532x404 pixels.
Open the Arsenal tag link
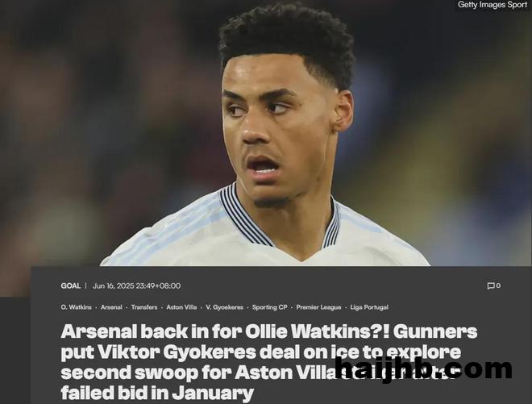[111, 307]
